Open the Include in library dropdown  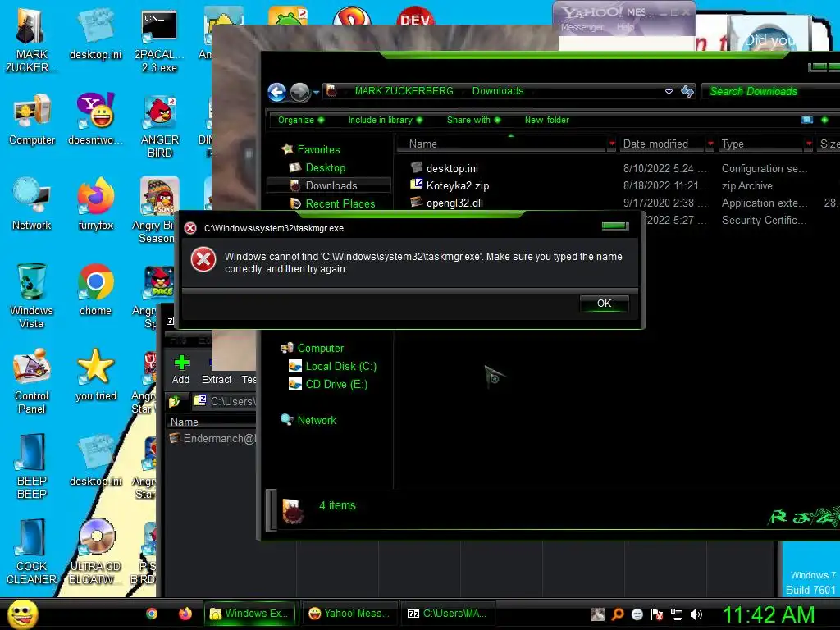386,120
